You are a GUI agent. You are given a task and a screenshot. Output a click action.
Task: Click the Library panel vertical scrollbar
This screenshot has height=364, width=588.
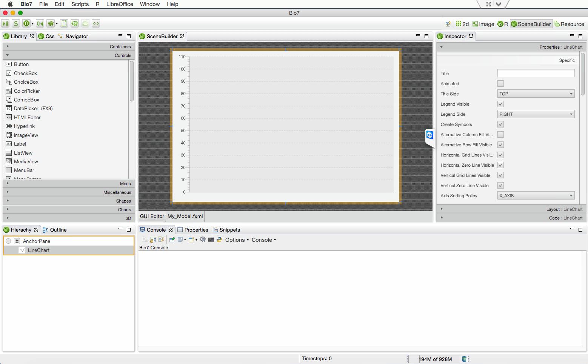click(132, 81)
